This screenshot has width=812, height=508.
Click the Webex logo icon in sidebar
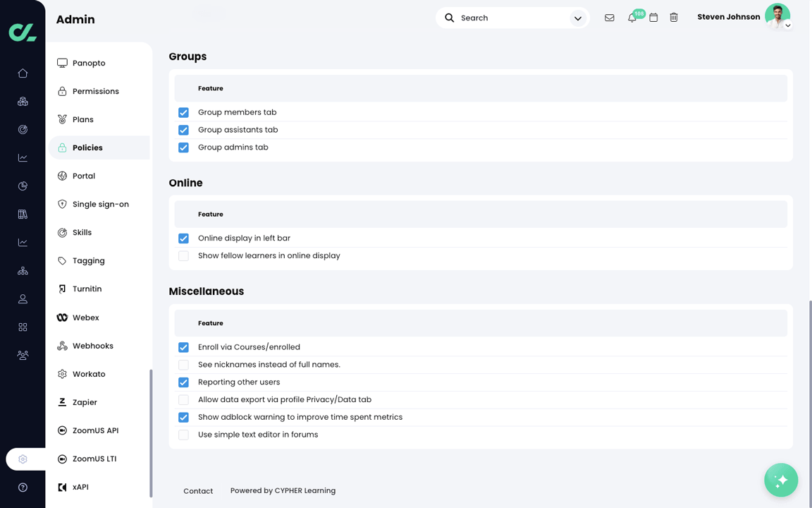pos(62,317)
